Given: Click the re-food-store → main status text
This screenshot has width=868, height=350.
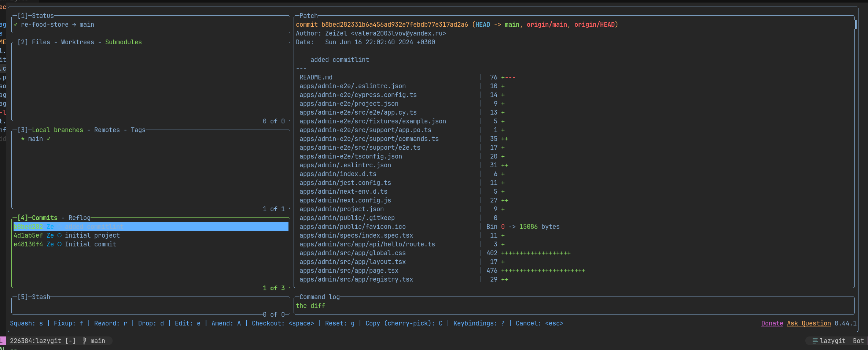Looking at the screenshot, I should [x=58, y=25].
